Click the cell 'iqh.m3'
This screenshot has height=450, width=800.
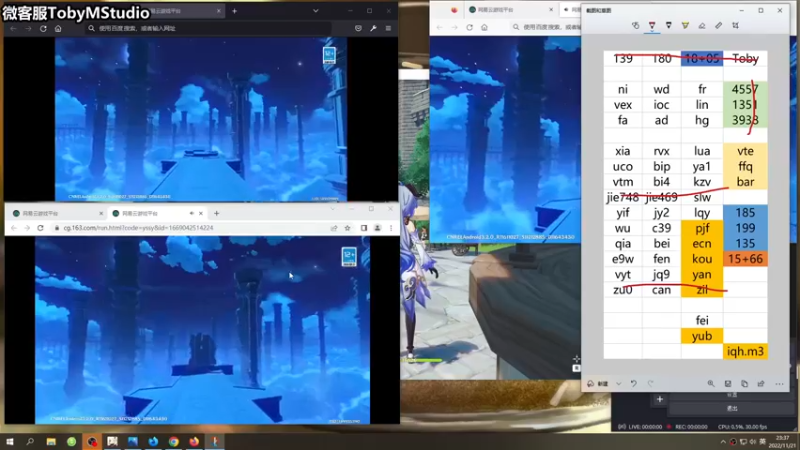(x=745, y=352)
